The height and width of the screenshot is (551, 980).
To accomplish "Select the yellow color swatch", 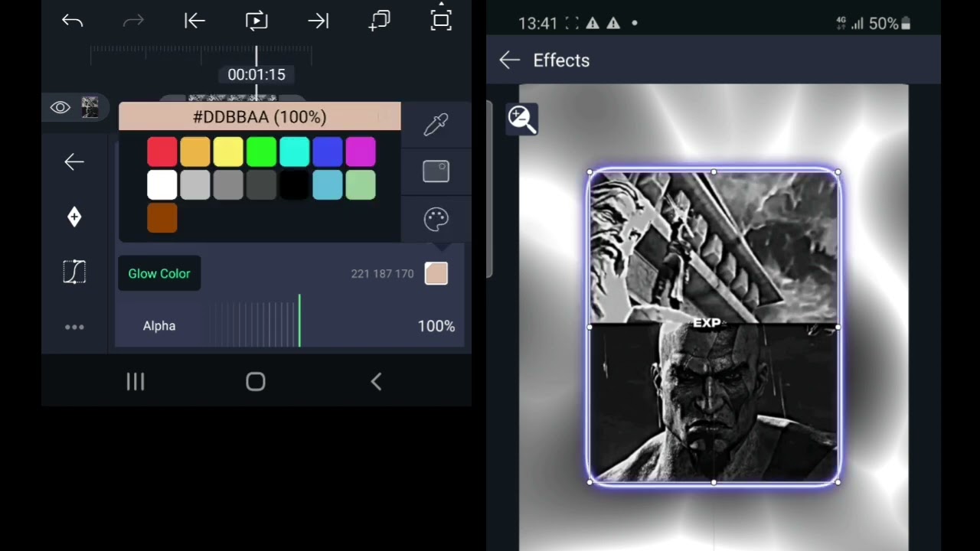I will pyautogui.click(x=228, y=152).
